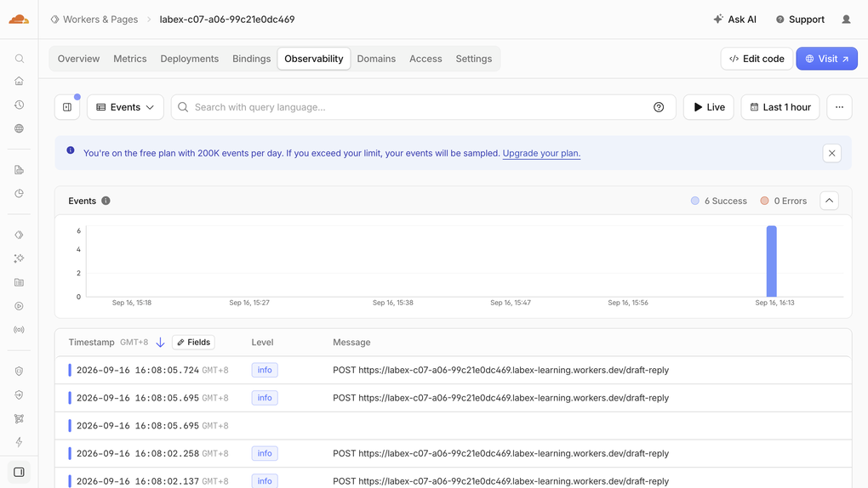Open the user account profile icon
The width and height of the screenshot is (868, 488).
[846, 20]
